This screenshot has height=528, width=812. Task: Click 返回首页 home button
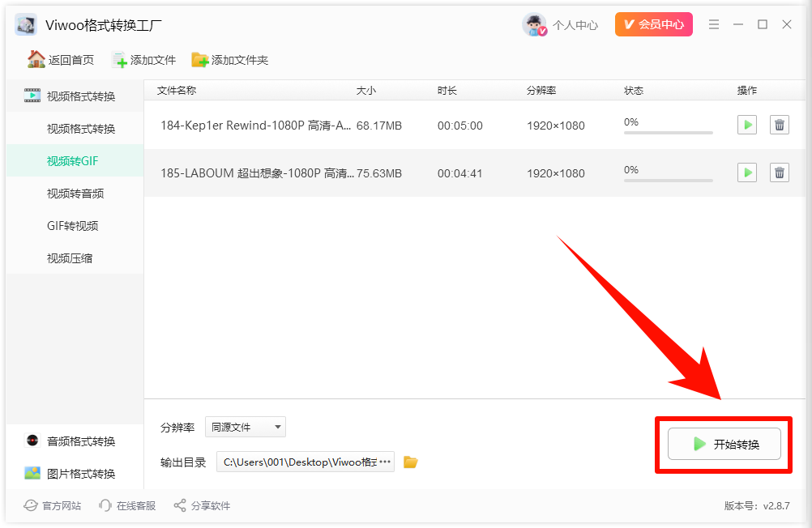coord(61,60)
